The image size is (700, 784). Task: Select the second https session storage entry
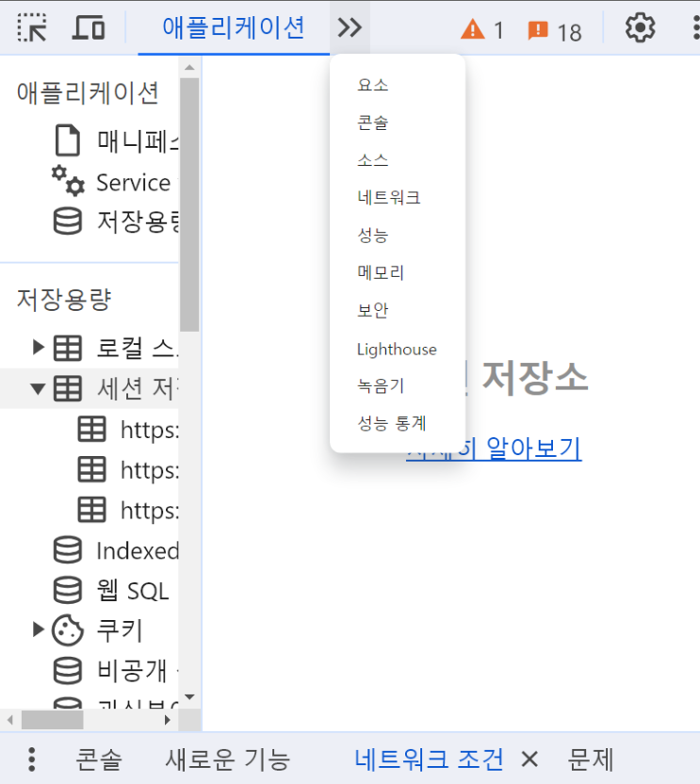coord(128,469)
